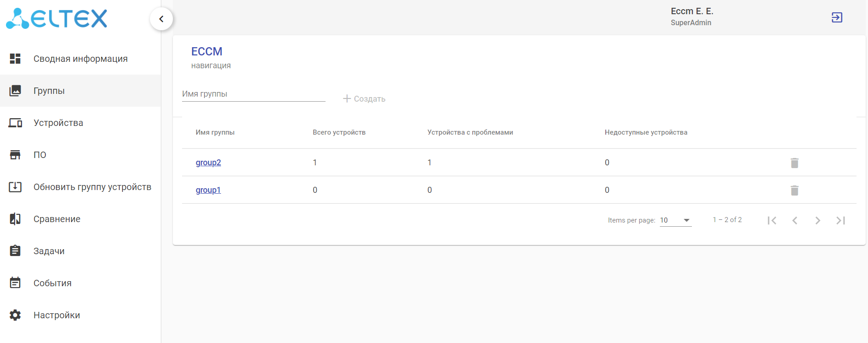Jump to the first page arrow
The width and height of the screenshot is (868, 343).
(772, 220)
